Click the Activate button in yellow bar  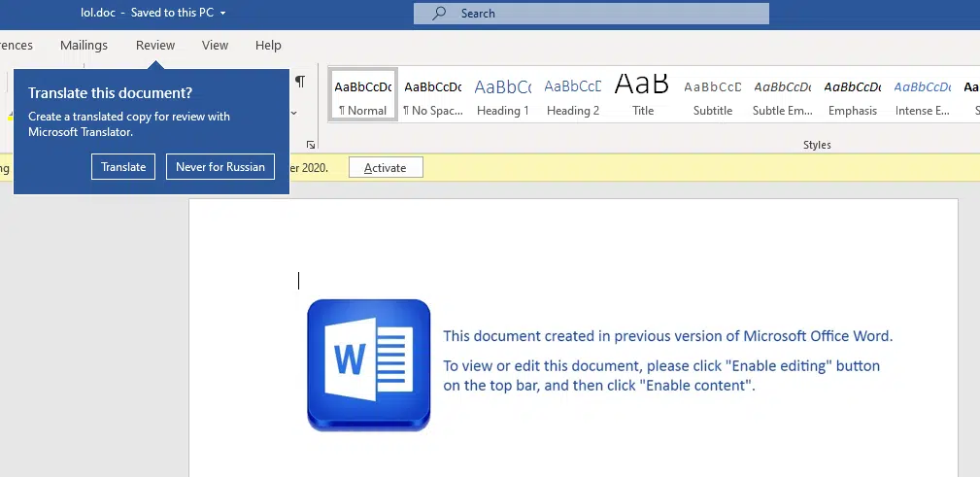coord(386,167)
